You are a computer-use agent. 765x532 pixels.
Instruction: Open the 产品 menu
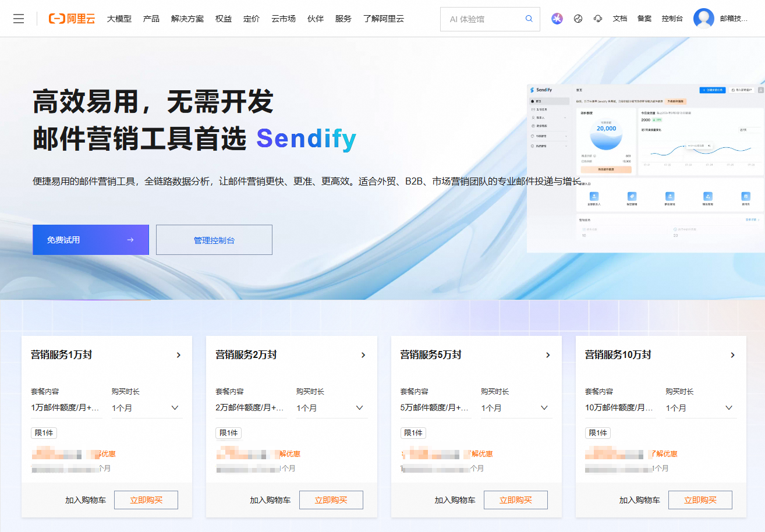(151, 19)
